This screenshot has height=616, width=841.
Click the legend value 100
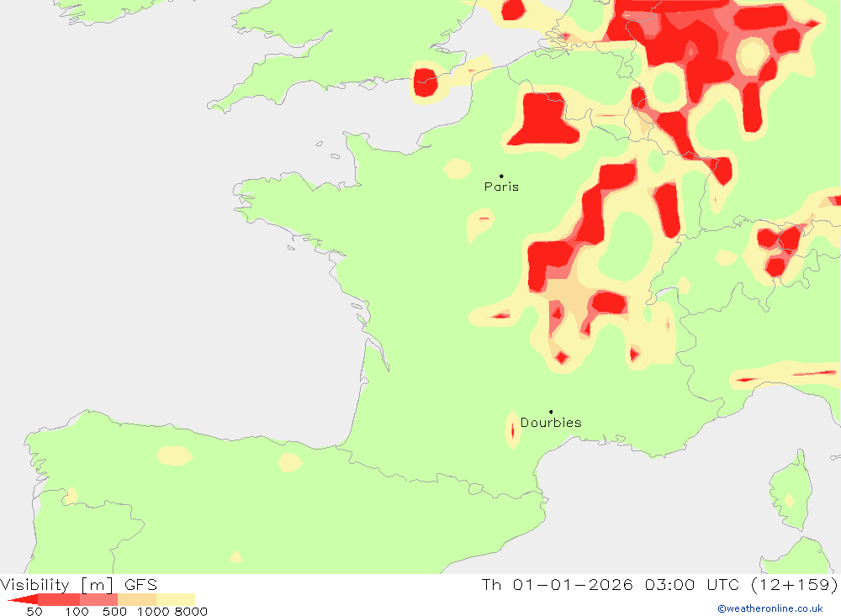point(77,612)
